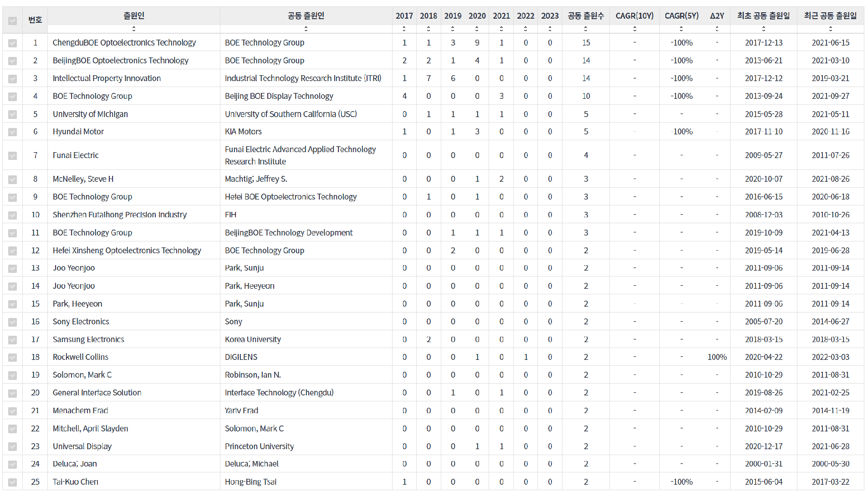Toggle checkbox for row 1 ChengduBOE
Screen dimensions: 868x492
[x=12, y=43]
